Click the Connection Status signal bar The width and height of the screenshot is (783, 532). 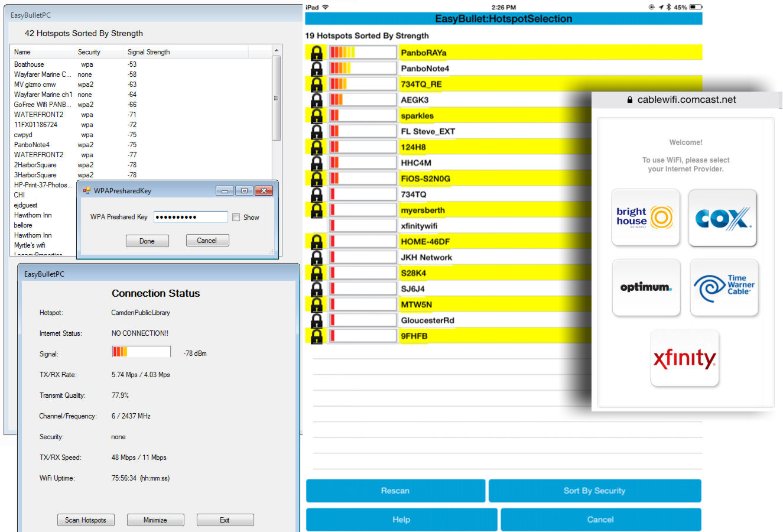click(141, 352)
